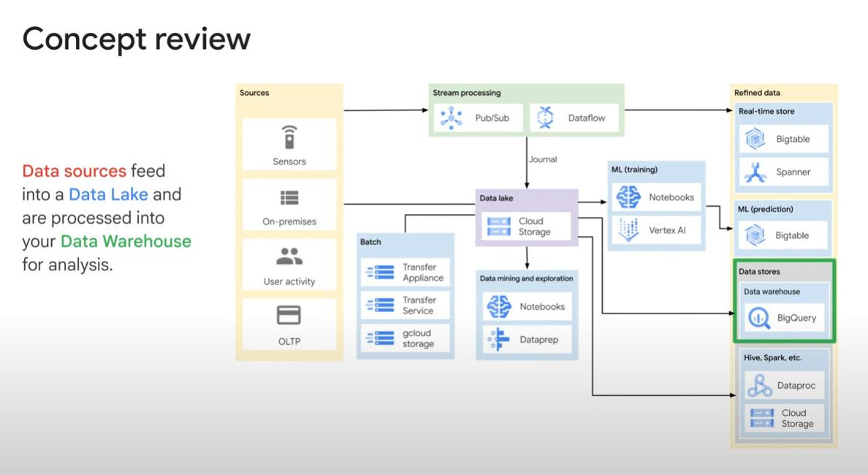Select the 'Stream processing' heading
Image resolution: width=868 pixels, height=475 pixels.
[467, 93]
